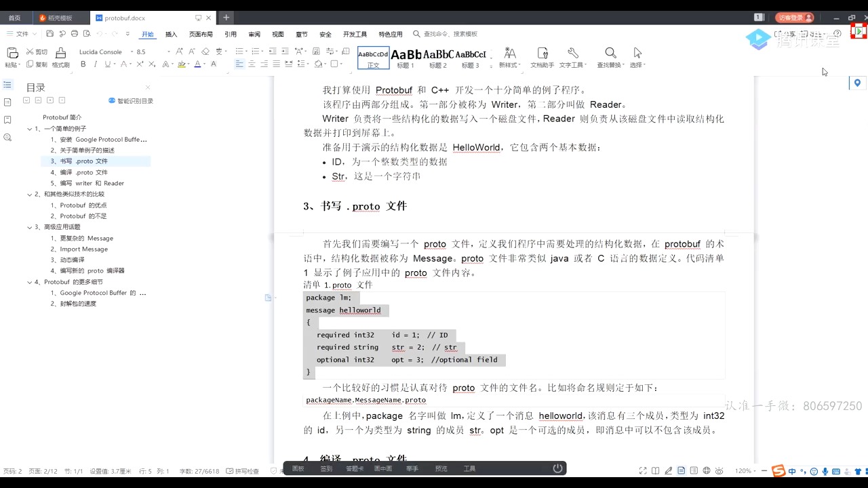868x488 pixels.
Task: Switch to the 引用 (References) tab
Action: 231,34
